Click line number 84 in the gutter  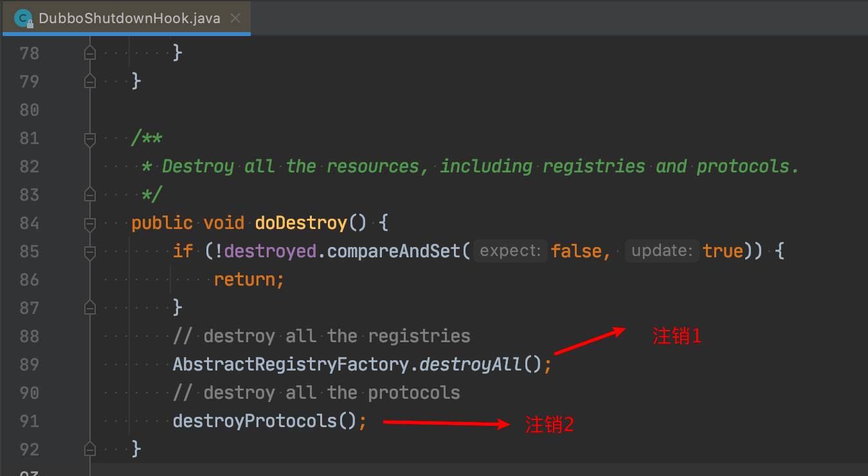coord(30,223)
